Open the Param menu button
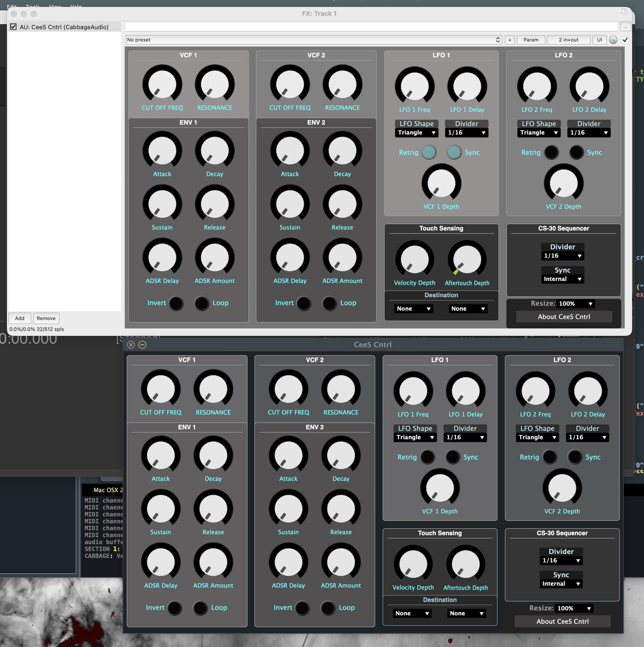The image size is (644, 647). pyautogui.click(x=531, y=40)
